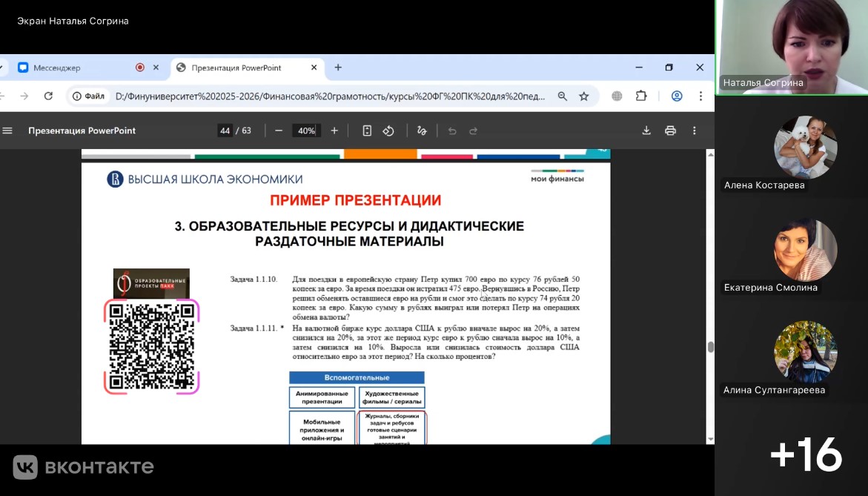Reload the current page
The image size is (868, 496).
click(x=48, y=96)
